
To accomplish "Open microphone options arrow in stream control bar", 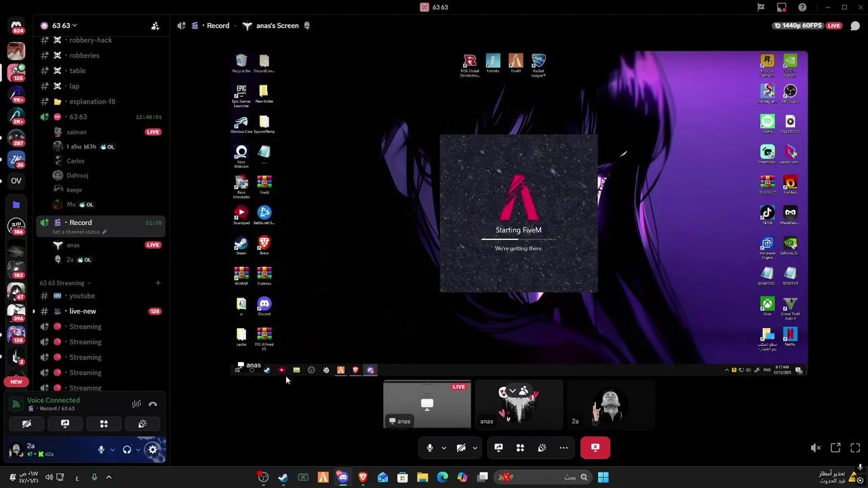I will [443, 447].
